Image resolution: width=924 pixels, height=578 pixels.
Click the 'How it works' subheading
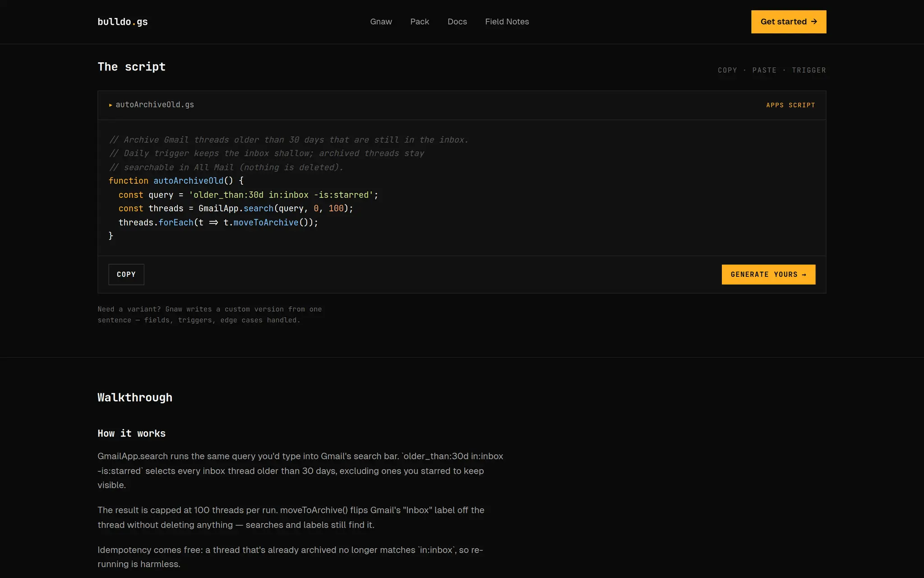[131, 433]
